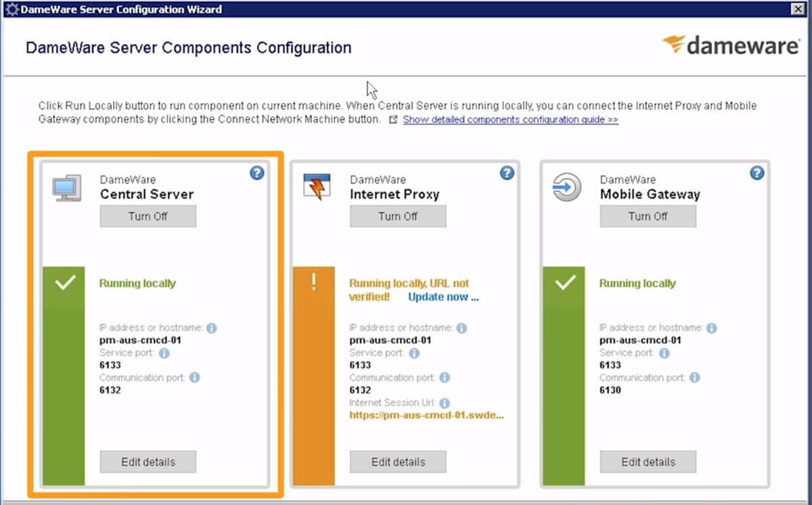Click the Internet Proxy lightning icon
Image resolution: width=812 pixels, height=505 pixels.
coord(317,188)
